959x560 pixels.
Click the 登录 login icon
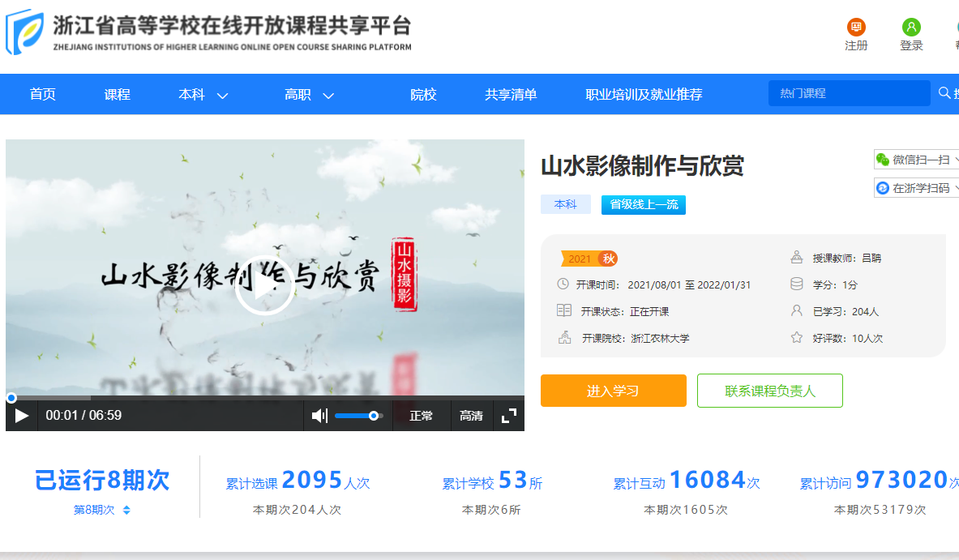[911, 28]
